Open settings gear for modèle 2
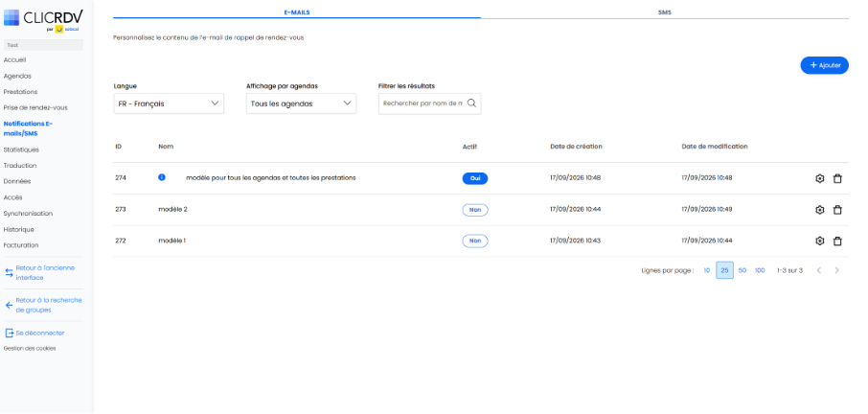Screen dimensions: 868x414 click(x=820, y=210)
